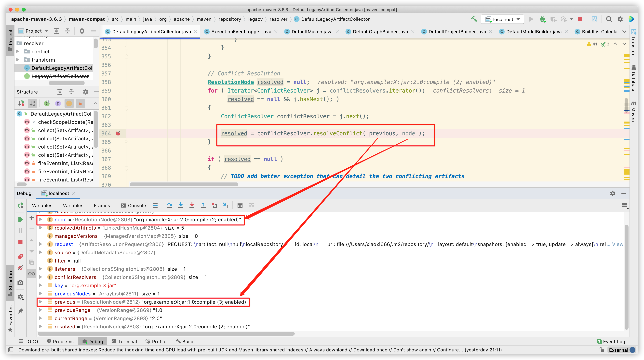Open Project view dropdown arrow
Screen dimensions: 644x360
coord(46,31)
